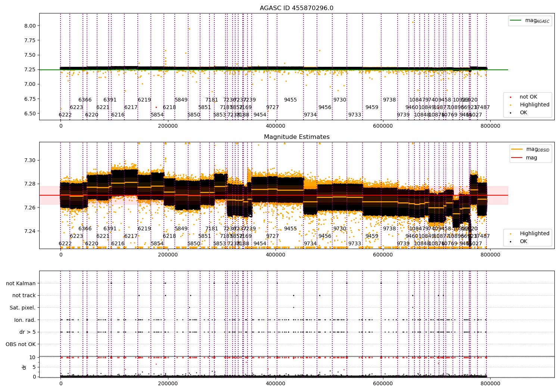Click obsid label 9456 in the Magnitude Estimates plot
The height and width of the screenshot is (392, 560).
[325, 236]
